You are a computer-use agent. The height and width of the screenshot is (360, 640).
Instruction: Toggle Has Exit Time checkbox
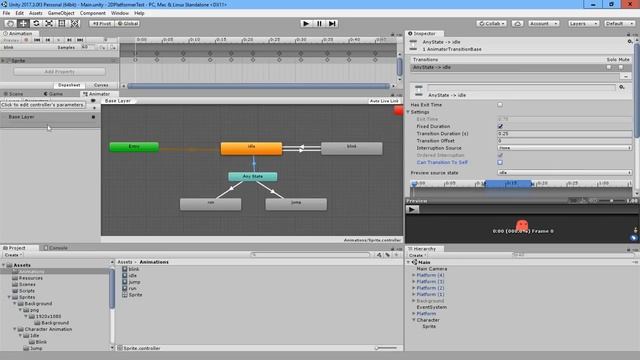coord(500,104)
